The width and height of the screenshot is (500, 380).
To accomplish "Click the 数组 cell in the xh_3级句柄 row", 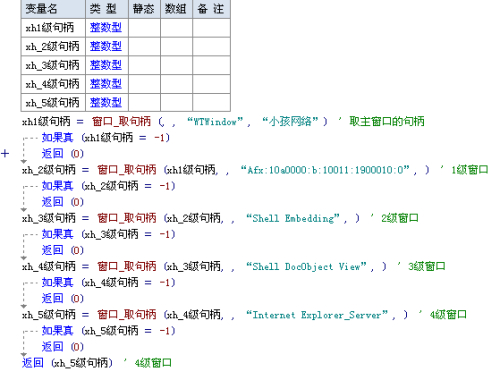I will point(176,65).
